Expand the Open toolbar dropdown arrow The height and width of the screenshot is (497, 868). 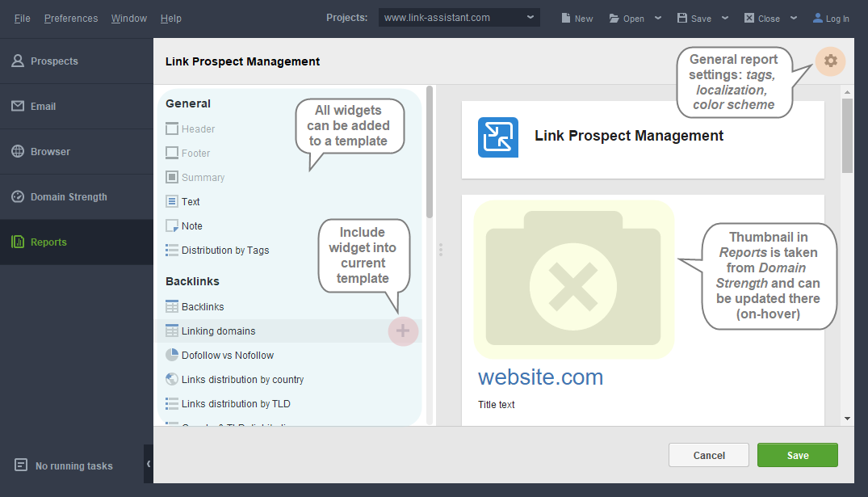(x=657, y=18)
